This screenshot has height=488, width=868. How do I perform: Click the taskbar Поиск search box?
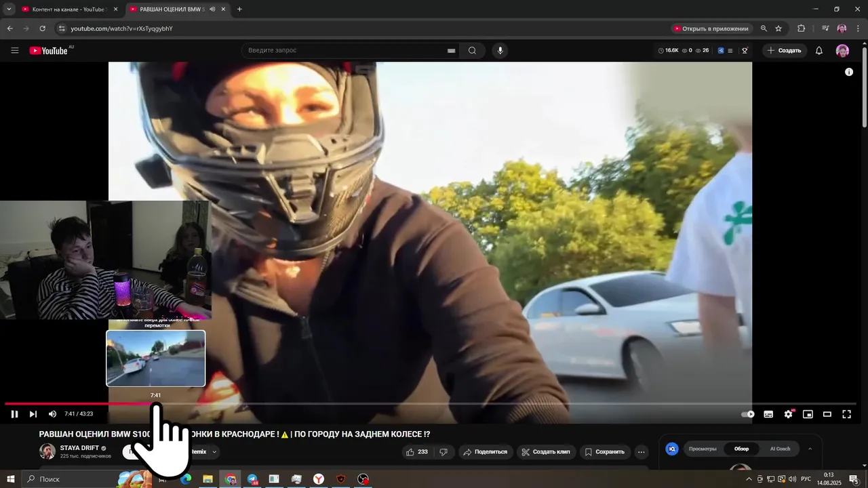click(87, 479)
